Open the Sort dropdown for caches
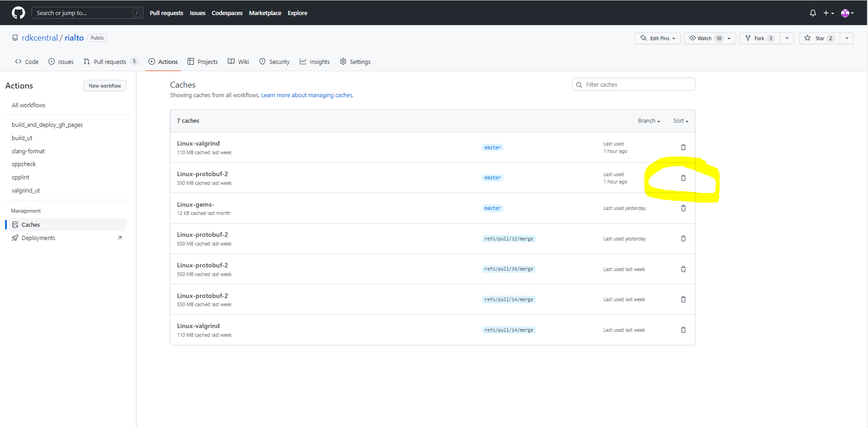Viewport: 868px width, 428px height. click(680, 121)
